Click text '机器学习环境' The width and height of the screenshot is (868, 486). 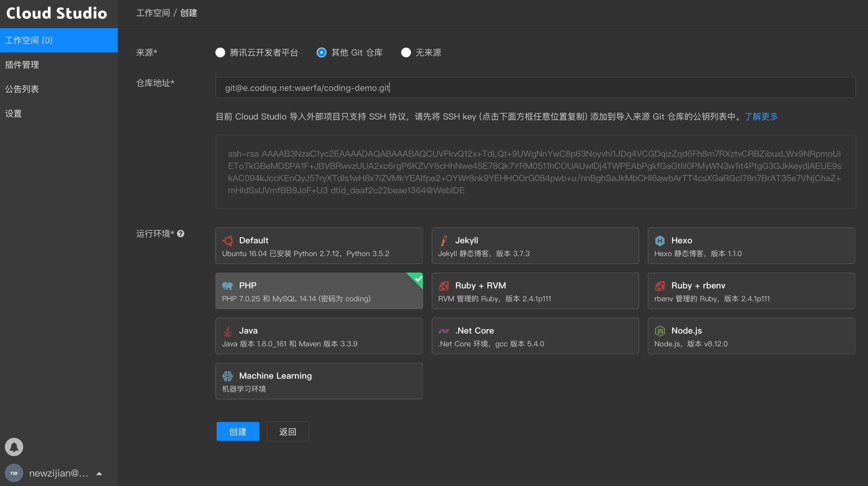[244, 389]
